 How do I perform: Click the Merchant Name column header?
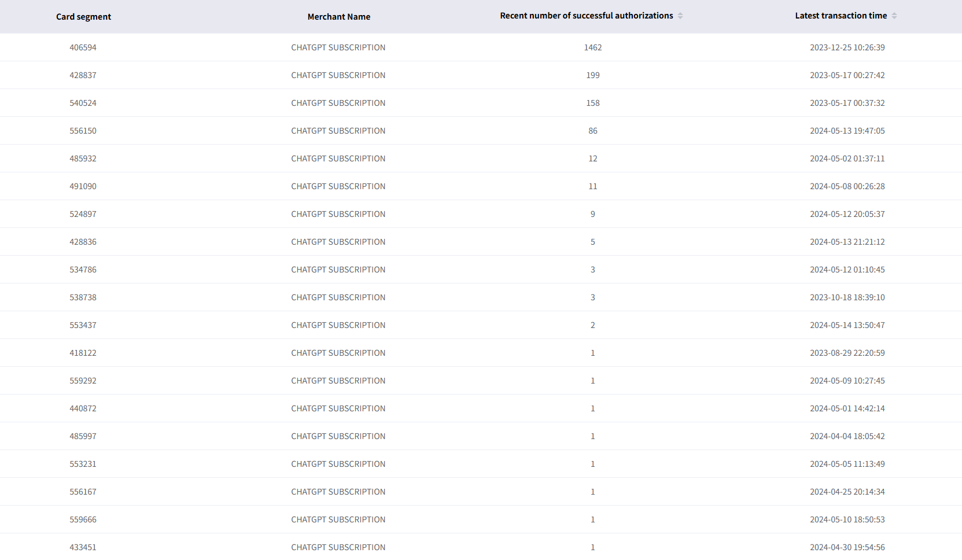(x=338, y=17)
